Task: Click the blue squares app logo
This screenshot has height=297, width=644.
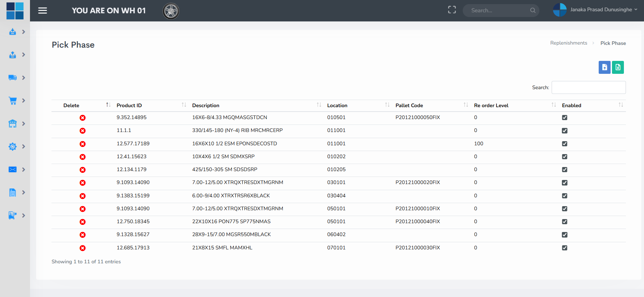Action: coord(15,11)
